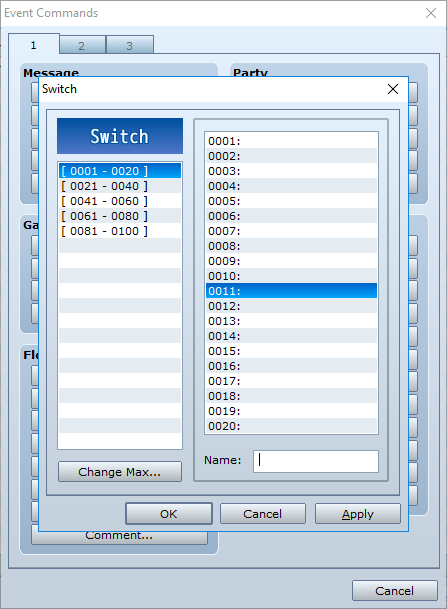Select switch 0005 in the list
This screenshot has width=447, height=609.
[291, 201]
